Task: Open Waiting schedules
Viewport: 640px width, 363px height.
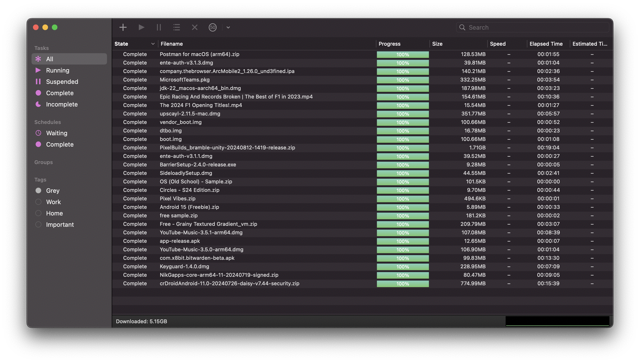Action: (x=69, y=133)
